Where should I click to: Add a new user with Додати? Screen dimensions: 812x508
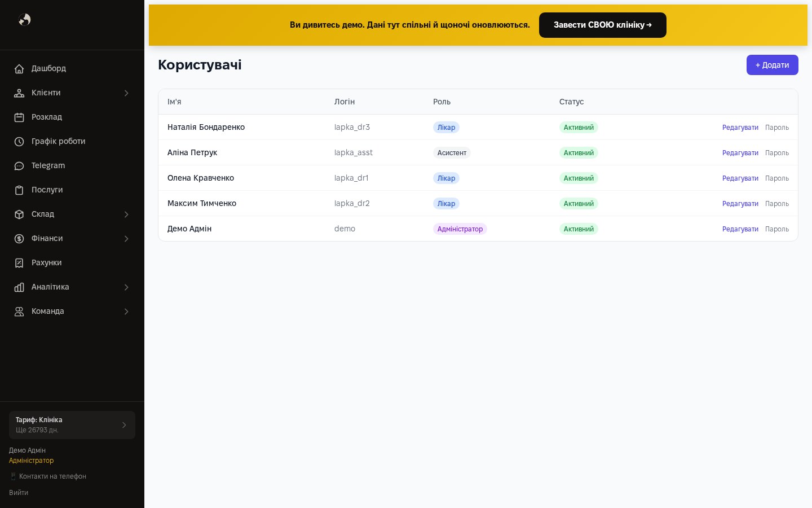(x=773, y=65)
